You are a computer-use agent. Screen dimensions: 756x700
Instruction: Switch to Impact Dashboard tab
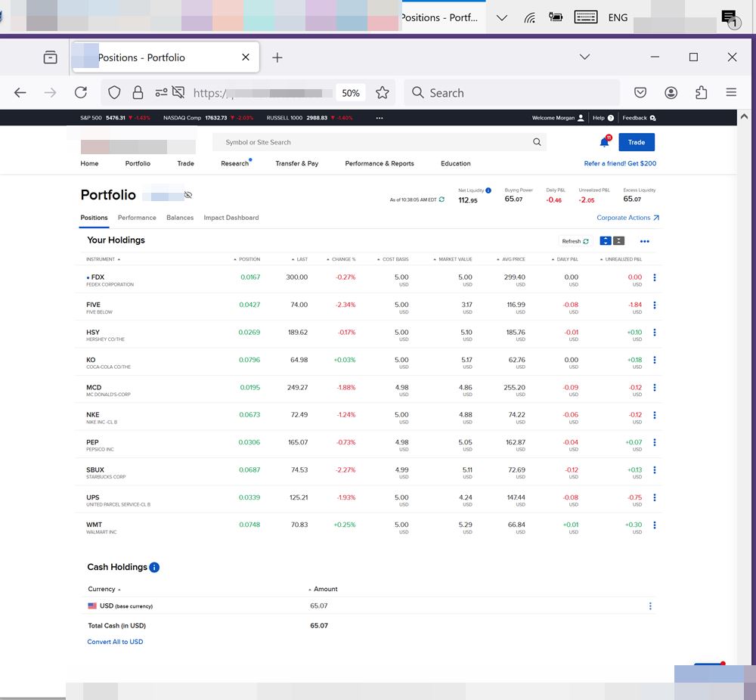point(231,218)
